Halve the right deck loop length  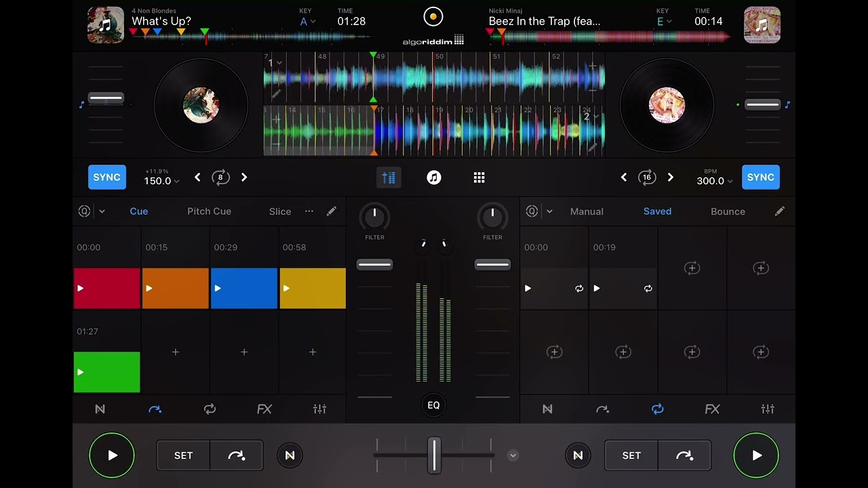pyautogui.click(x=624, y=178)
